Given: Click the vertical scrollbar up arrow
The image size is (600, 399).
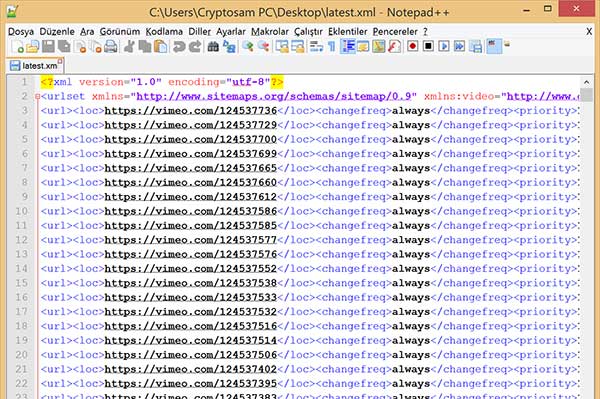Looking at the screenshot, I should [x=587, y=81].
